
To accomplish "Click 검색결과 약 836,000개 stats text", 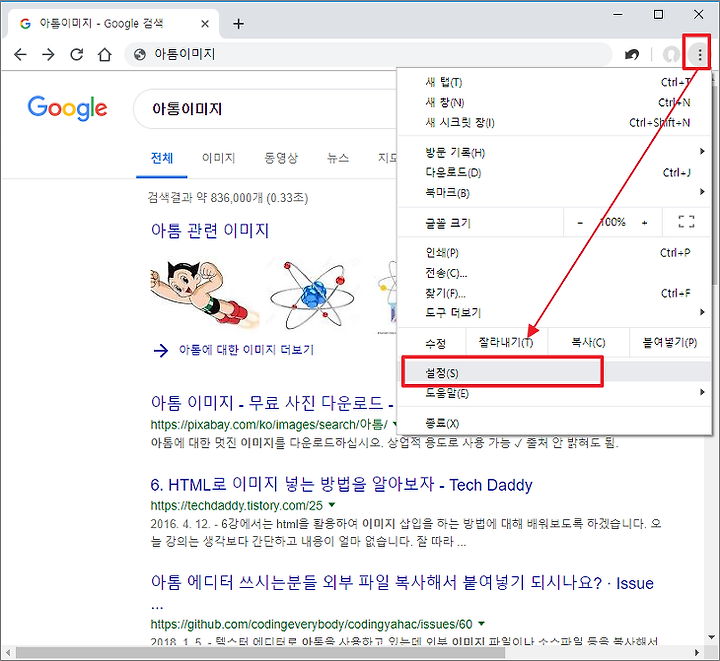I will [228, 198].
